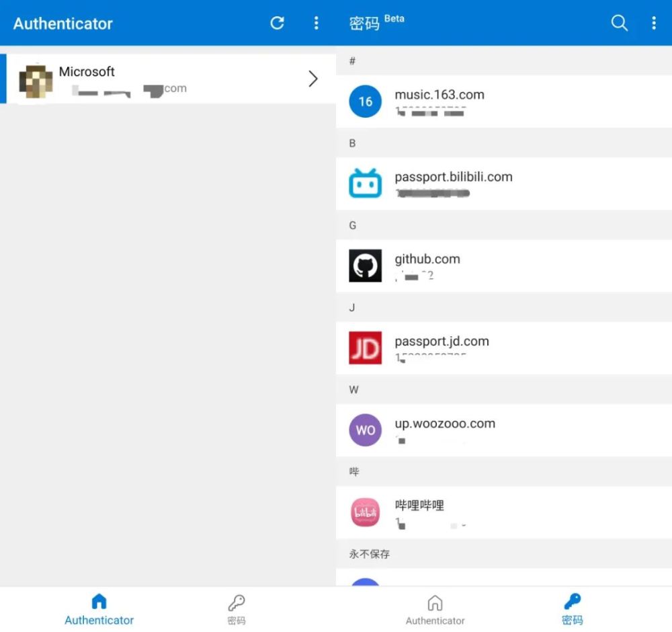Switch to Authenticator tab in right screen
The width and height of the screenshot is (672, 632).
coord(435,609)
